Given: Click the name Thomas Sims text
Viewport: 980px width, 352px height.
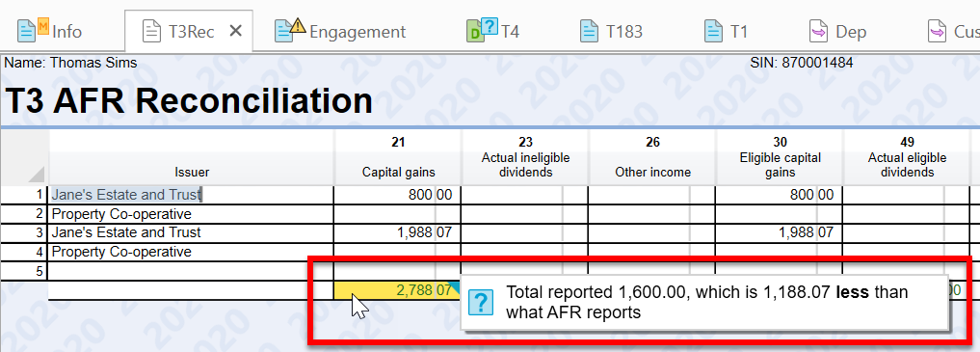Looking at the screenshot, I should [93, 63].
